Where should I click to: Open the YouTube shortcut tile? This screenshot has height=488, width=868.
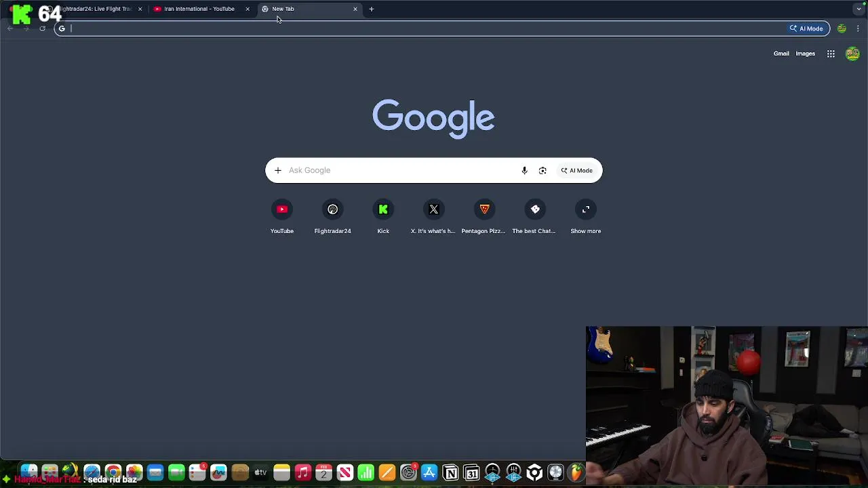pos(282,217)
